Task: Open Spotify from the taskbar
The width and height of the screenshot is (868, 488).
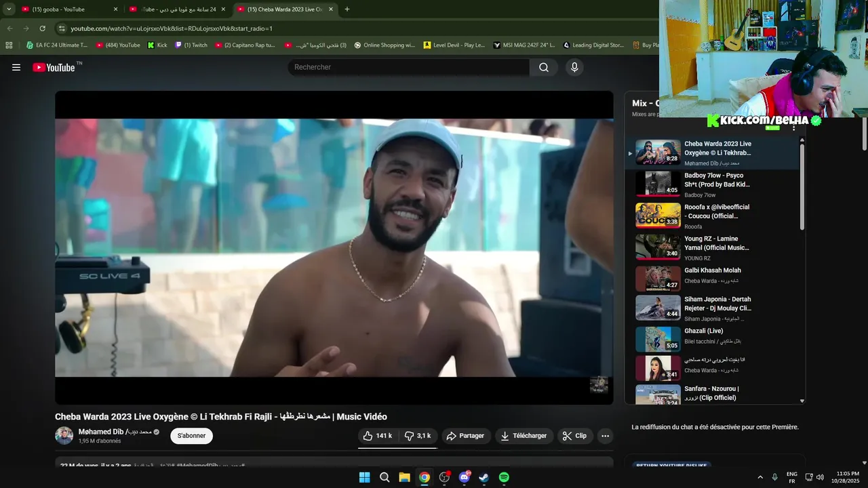Action: point(504,477)
